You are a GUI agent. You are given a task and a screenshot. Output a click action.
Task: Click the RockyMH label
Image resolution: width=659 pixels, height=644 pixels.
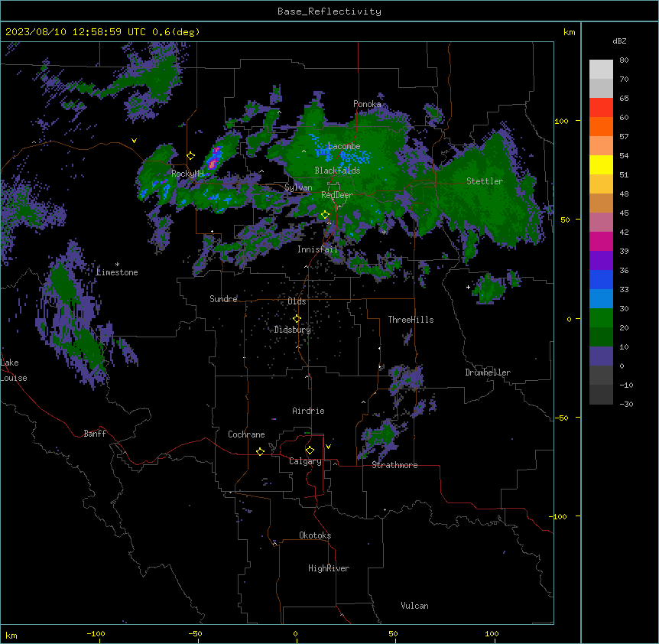187,174
